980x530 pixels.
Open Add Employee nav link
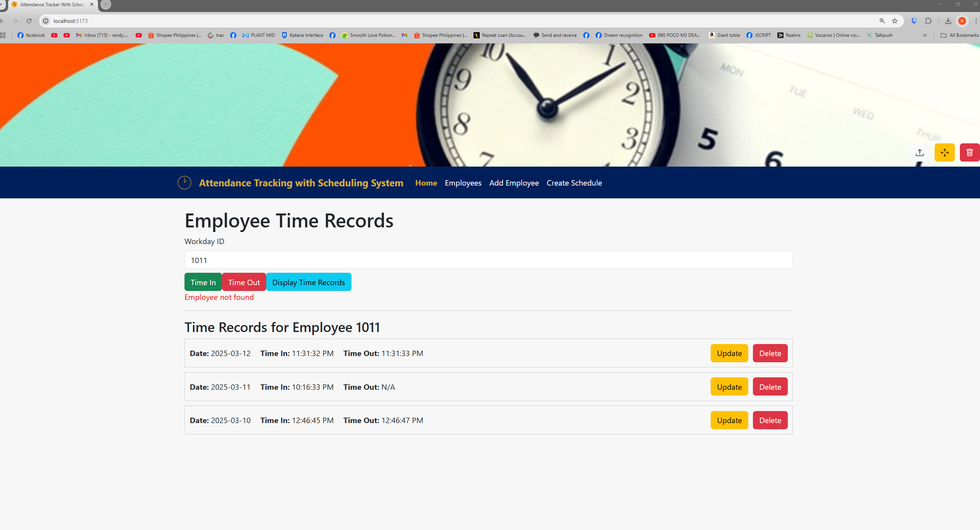tap(514, 183)
